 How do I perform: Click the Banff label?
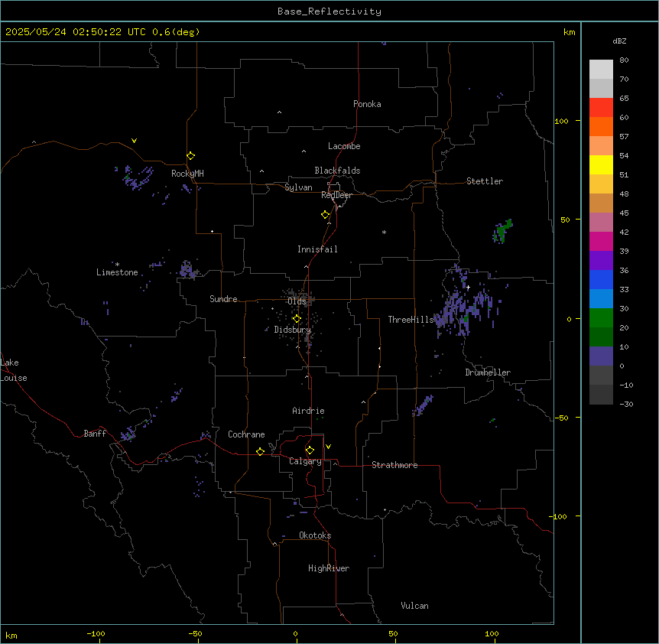coord(95,434)
